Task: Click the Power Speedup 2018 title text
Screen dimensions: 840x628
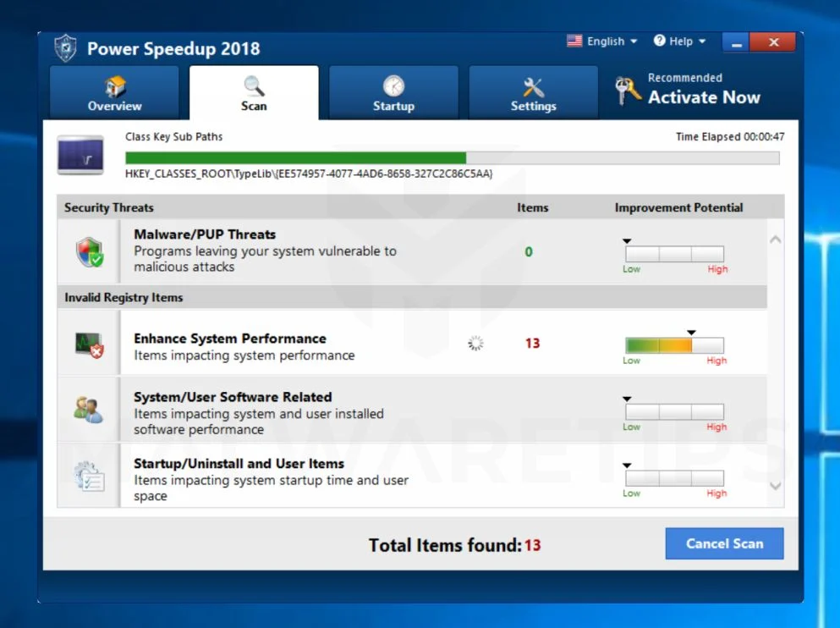Action: 173,49
